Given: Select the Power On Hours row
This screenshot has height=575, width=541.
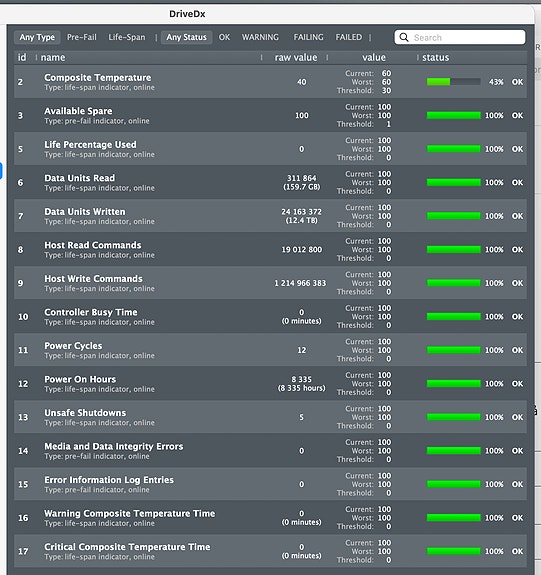Looking at the screenshot, I should 270,384.
